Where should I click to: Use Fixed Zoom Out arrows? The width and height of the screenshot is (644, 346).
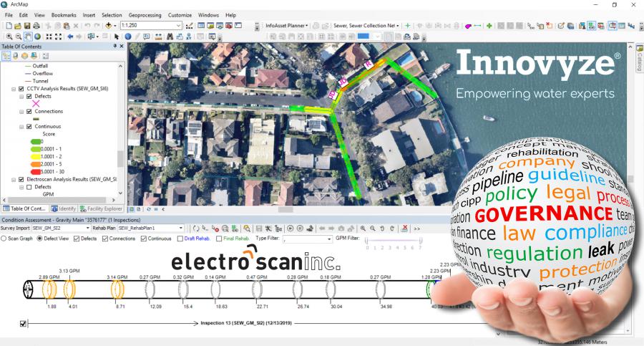coord(59,37)
